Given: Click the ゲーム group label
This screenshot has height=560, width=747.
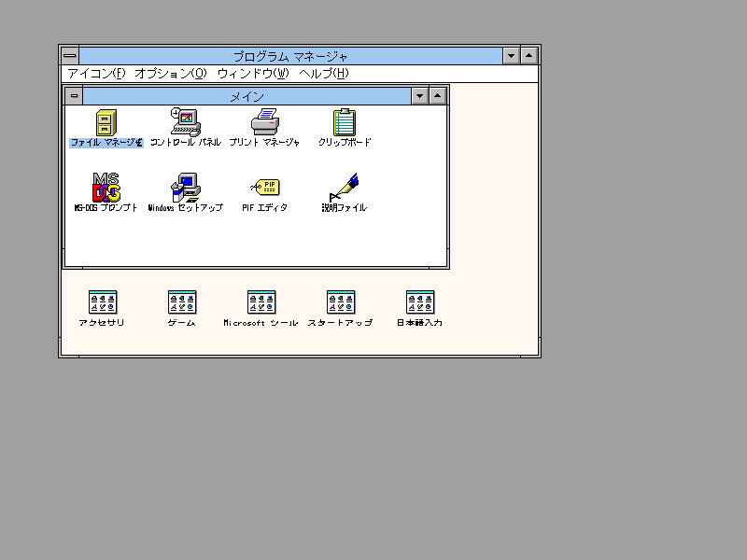Looking at the screenshot, I should click(x=181, y=323).
